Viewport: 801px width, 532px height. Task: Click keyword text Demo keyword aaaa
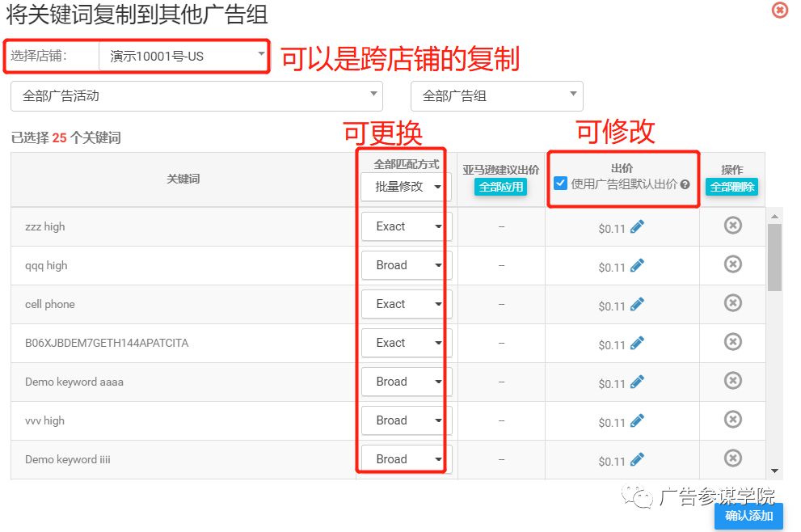point(74,382)
